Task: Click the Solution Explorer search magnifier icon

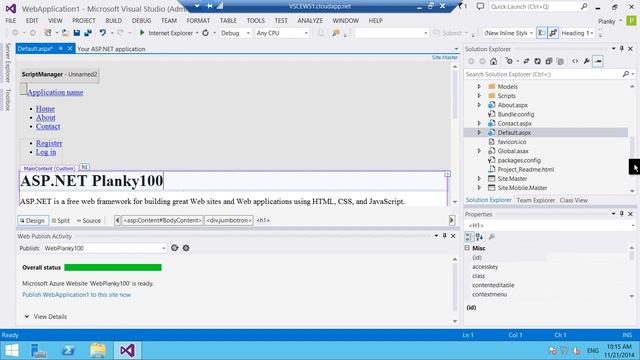Action: pos(625,74)
